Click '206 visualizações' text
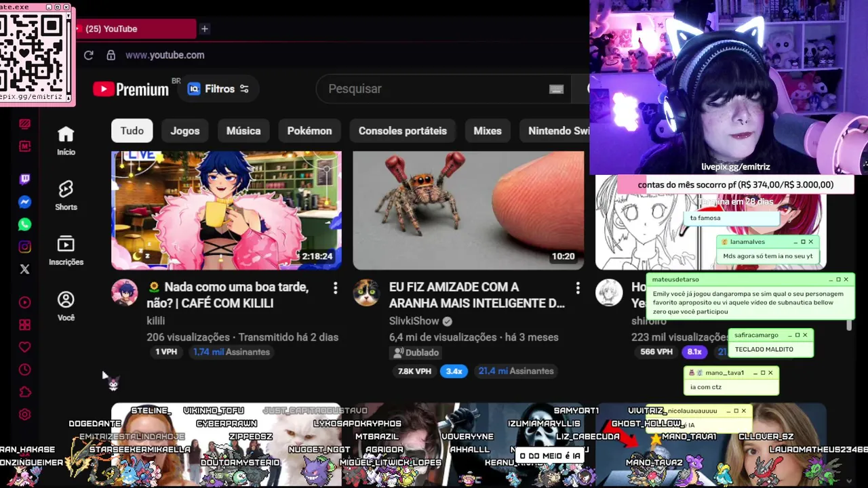The height and width of the screenshot is (488, 868). coord(188,337)
